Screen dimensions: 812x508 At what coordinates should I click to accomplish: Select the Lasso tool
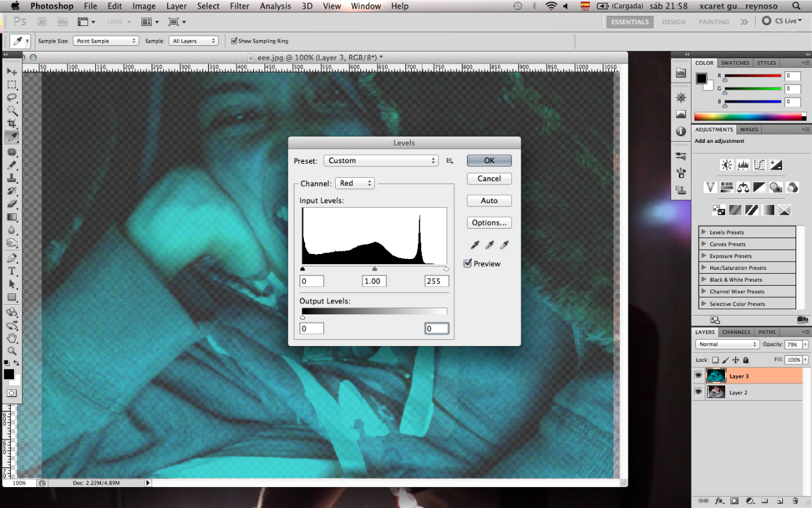pyautogui.click(x=12, y=97)
